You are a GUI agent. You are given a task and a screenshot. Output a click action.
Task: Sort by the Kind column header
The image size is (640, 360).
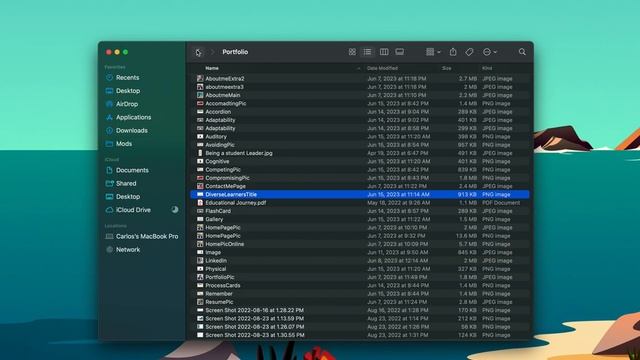(487, 68)
